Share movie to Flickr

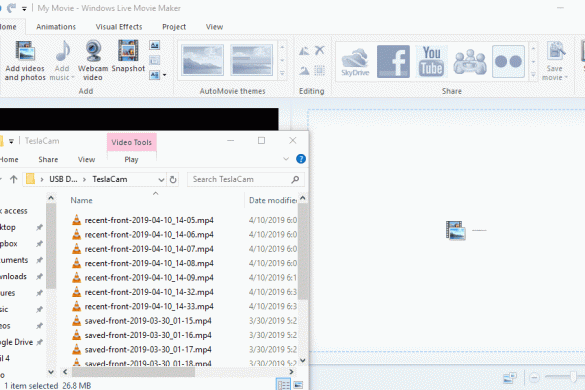[508, 62]
